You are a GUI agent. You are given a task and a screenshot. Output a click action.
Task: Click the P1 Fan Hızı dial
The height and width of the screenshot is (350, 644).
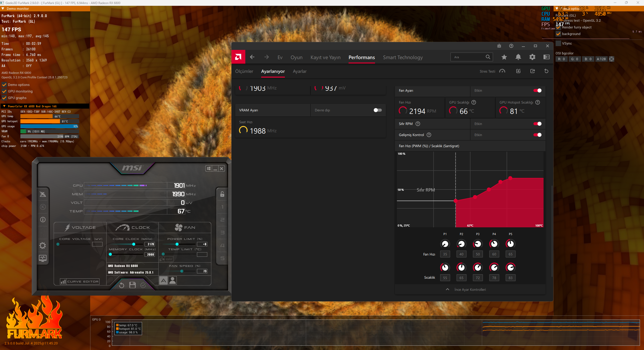tap(445, 244)
